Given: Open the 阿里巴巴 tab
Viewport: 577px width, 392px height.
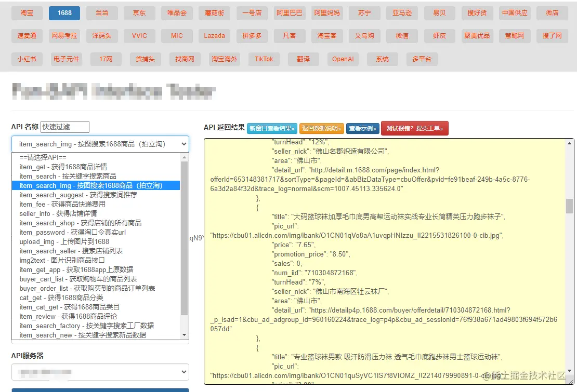Looking at the screenshot, I should click(290, 13).
